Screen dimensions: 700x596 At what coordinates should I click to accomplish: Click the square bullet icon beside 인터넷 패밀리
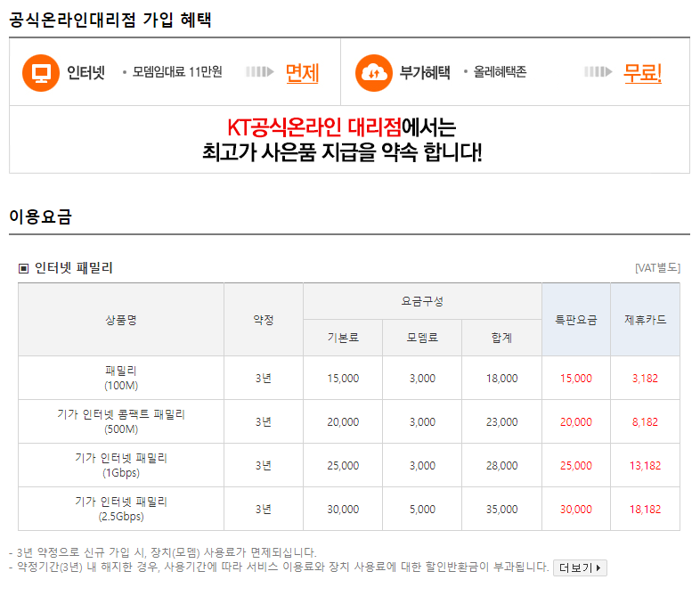[23, 268]
